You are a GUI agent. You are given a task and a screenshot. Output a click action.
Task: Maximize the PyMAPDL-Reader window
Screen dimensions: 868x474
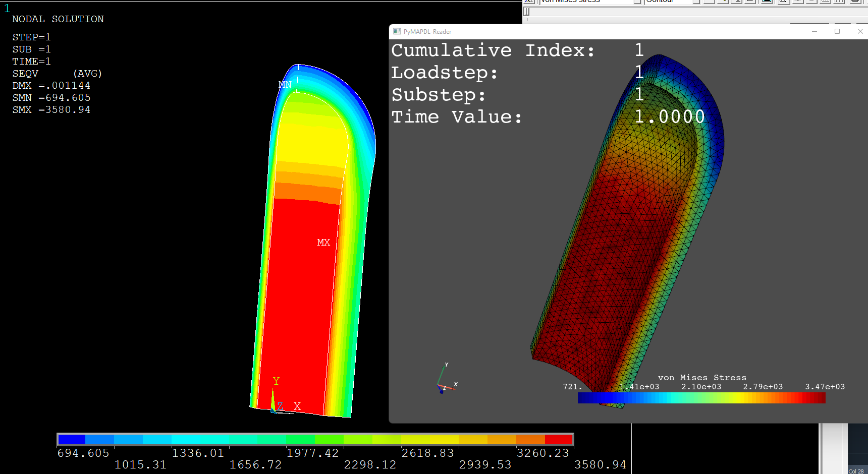click(838, 31)
